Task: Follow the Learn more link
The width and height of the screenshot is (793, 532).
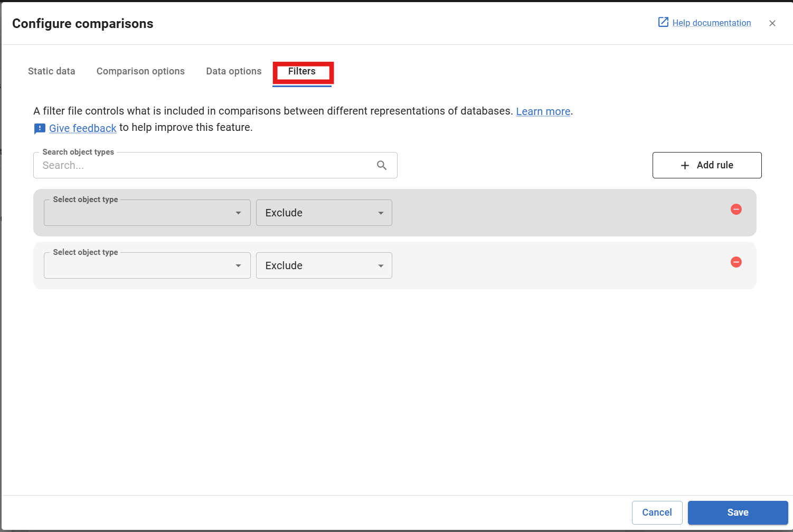Action: 543,111
